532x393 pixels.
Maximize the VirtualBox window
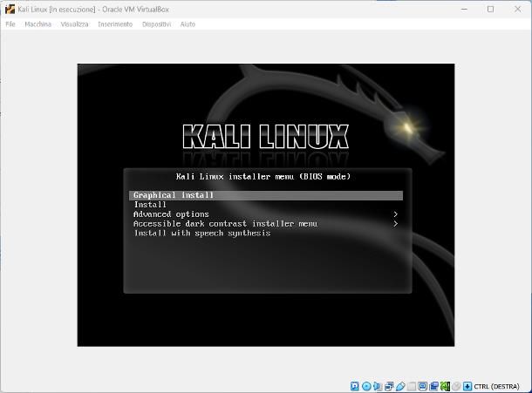pos(491,10)
